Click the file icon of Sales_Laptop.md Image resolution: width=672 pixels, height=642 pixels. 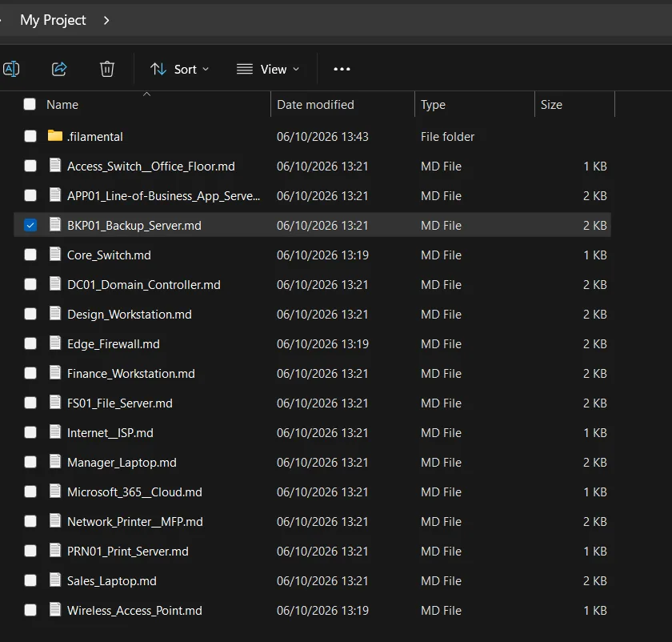tap(55, 580)
